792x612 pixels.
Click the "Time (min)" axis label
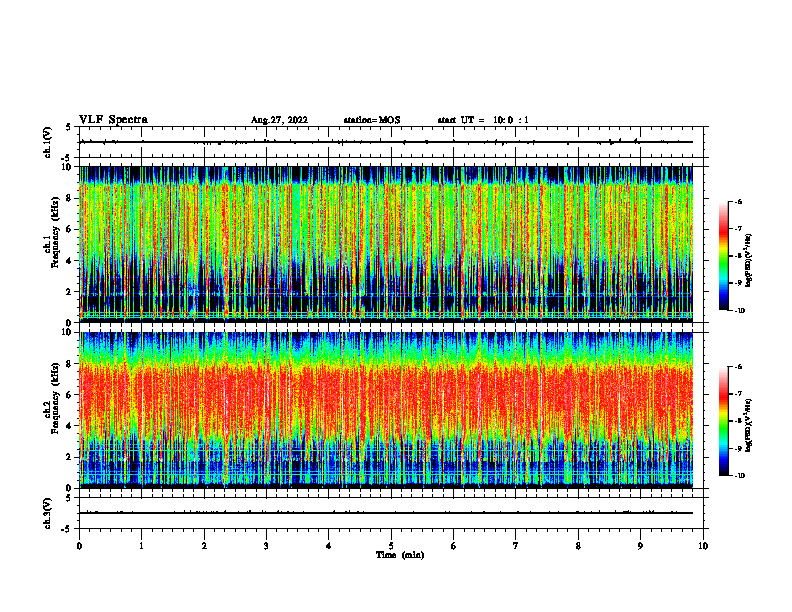coord(400,555)
